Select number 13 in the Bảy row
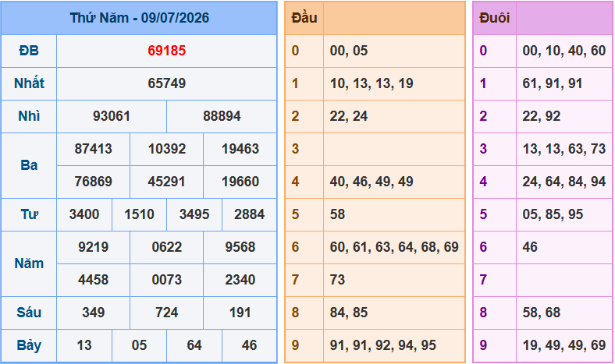 tap(84, 345)
